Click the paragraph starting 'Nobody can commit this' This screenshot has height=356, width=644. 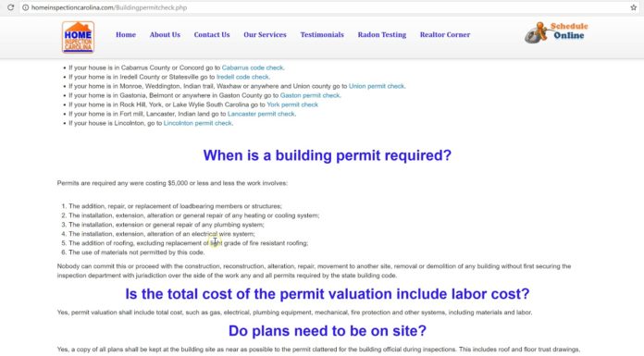point(314,271)
